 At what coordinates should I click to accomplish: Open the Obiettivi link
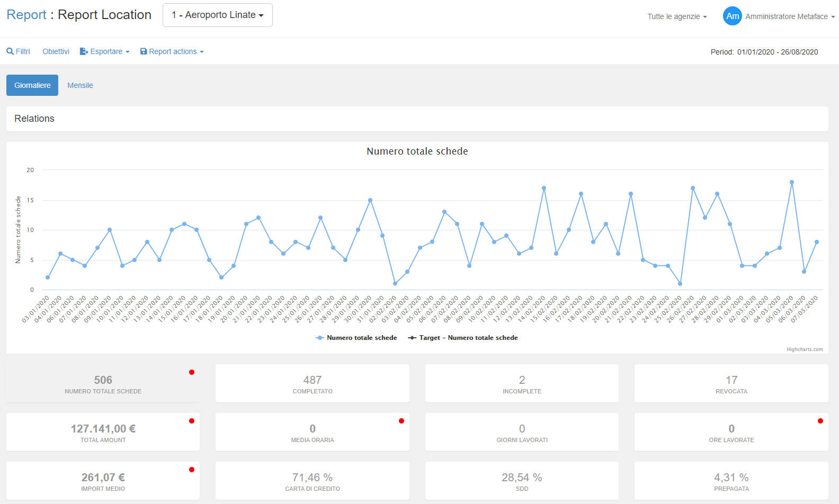pyautogui.click(x=56, y=51)
